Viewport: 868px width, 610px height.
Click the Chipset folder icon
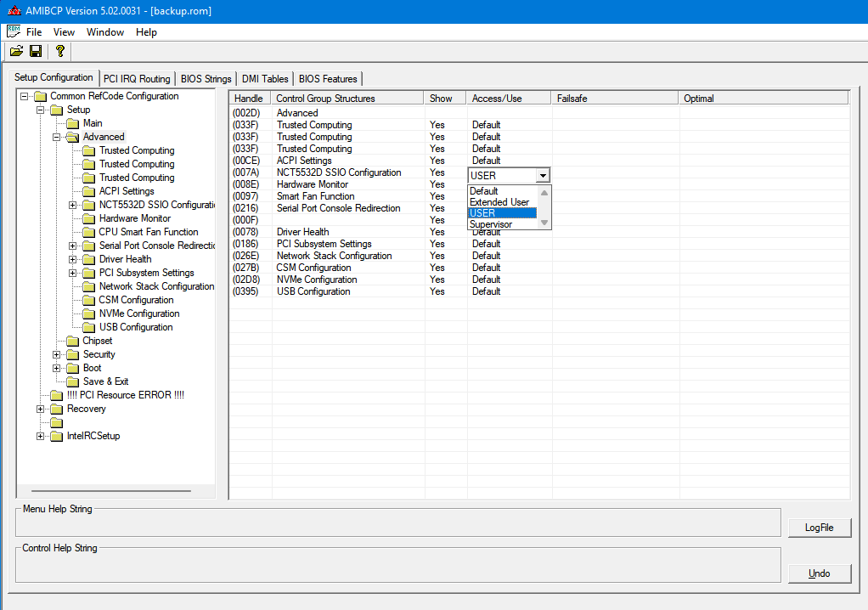pyautogui.click(x=72, y=341)
